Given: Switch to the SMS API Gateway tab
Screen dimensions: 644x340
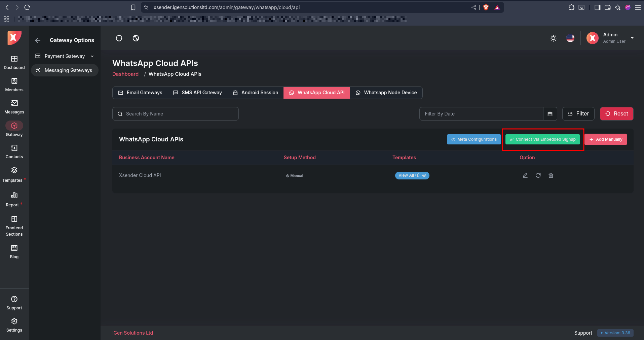Looking at the screenshot, I should [197, 93].
